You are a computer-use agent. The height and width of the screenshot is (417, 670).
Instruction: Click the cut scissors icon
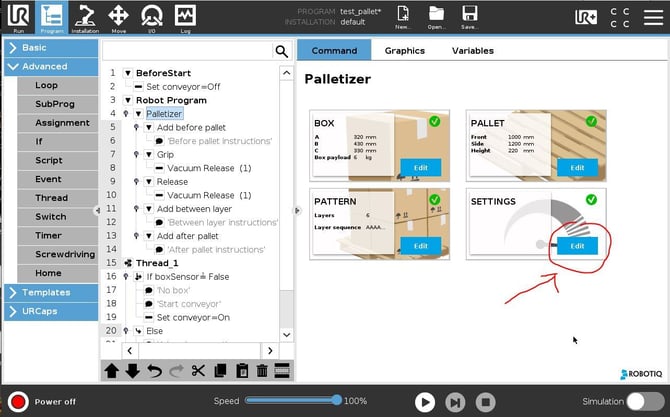198,371
